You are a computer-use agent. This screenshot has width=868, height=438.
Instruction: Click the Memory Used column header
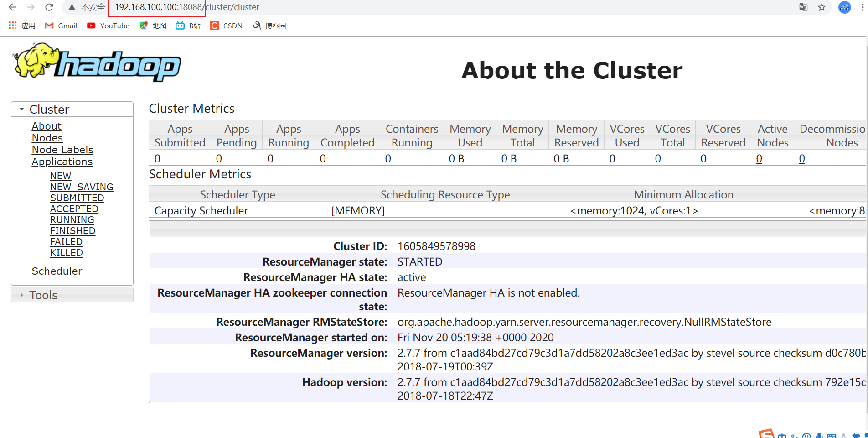470,136
